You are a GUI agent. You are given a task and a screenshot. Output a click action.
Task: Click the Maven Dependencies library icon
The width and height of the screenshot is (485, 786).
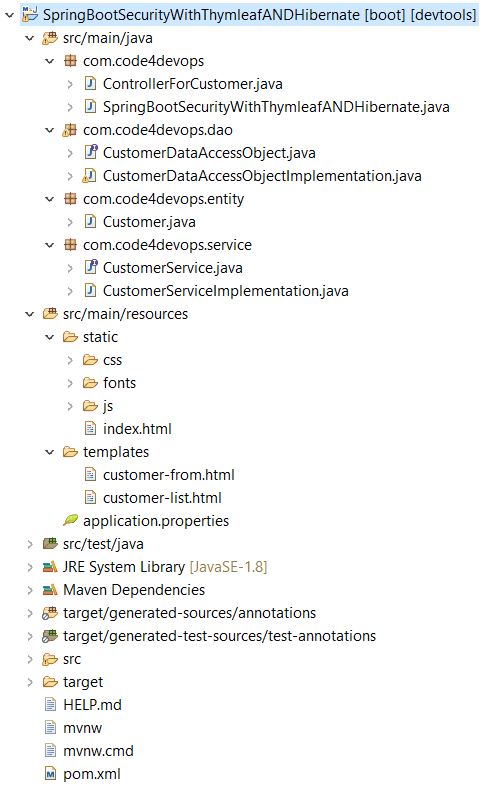tap(50, 590)
